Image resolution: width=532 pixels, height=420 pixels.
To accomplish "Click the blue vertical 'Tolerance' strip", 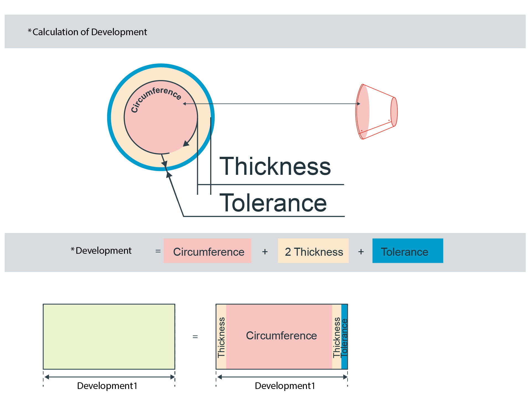I will tap(344, 337).
